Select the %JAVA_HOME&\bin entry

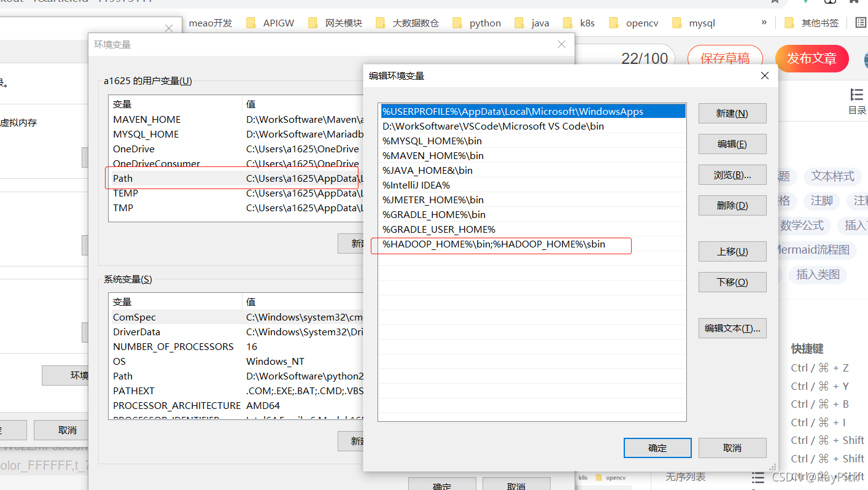(x=532, y=170)
